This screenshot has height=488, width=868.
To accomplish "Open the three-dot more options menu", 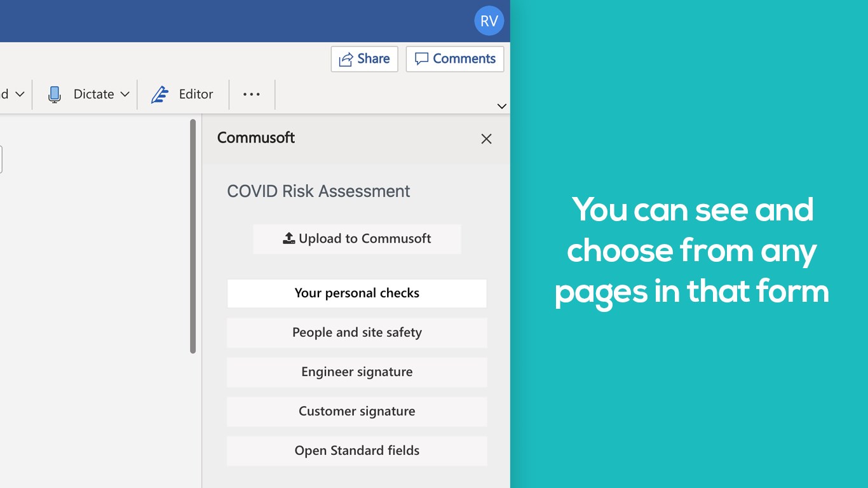I will 252,95.
